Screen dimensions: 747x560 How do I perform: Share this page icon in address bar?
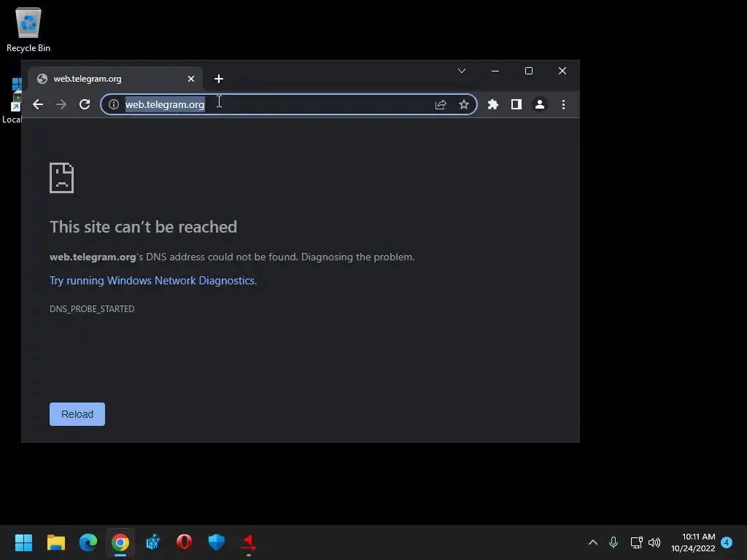click(x=441, y=104)
